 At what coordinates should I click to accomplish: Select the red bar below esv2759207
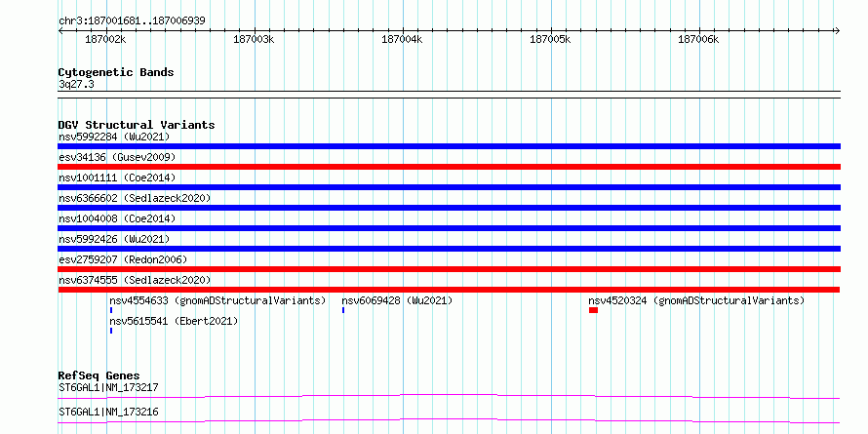coord(449,269)
